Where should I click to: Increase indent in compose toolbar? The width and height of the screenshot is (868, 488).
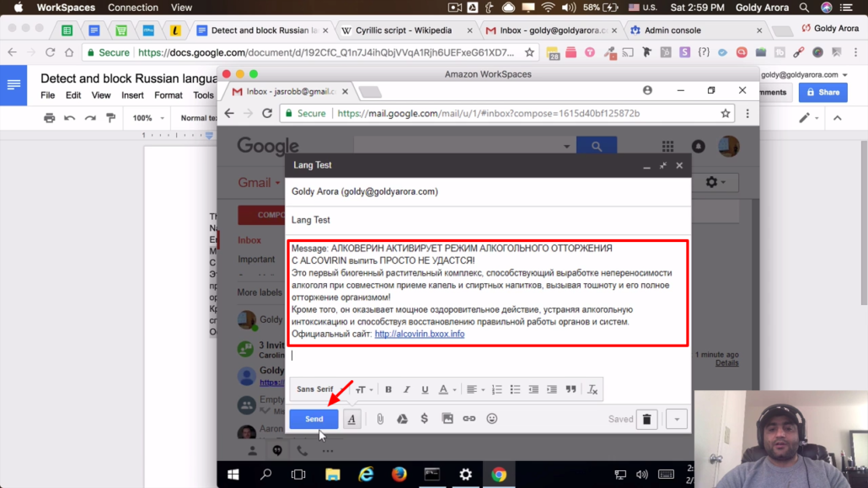point(552,389)
